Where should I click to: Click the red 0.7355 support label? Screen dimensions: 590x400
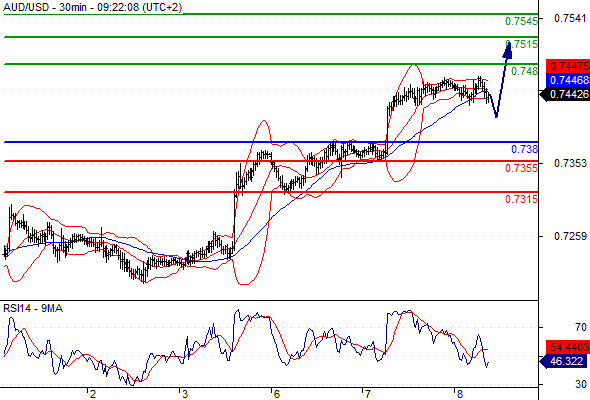click(x=521, y=168)
